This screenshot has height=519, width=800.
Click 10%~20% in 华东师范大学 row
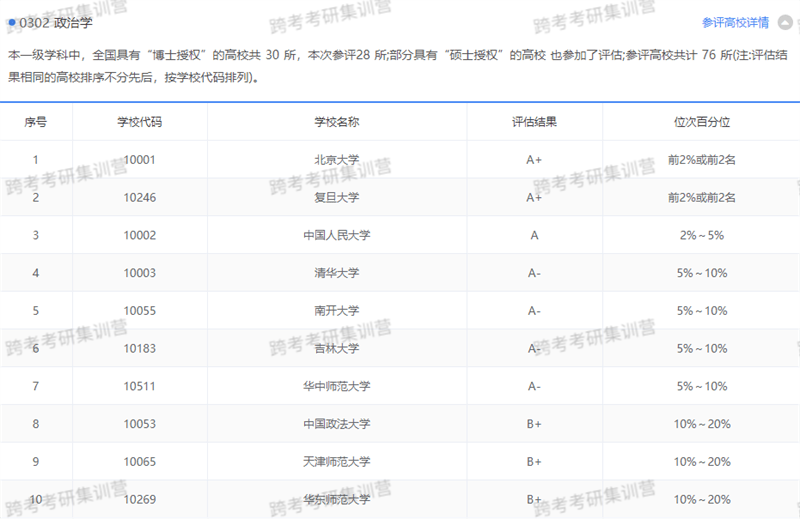click(702, 500)
